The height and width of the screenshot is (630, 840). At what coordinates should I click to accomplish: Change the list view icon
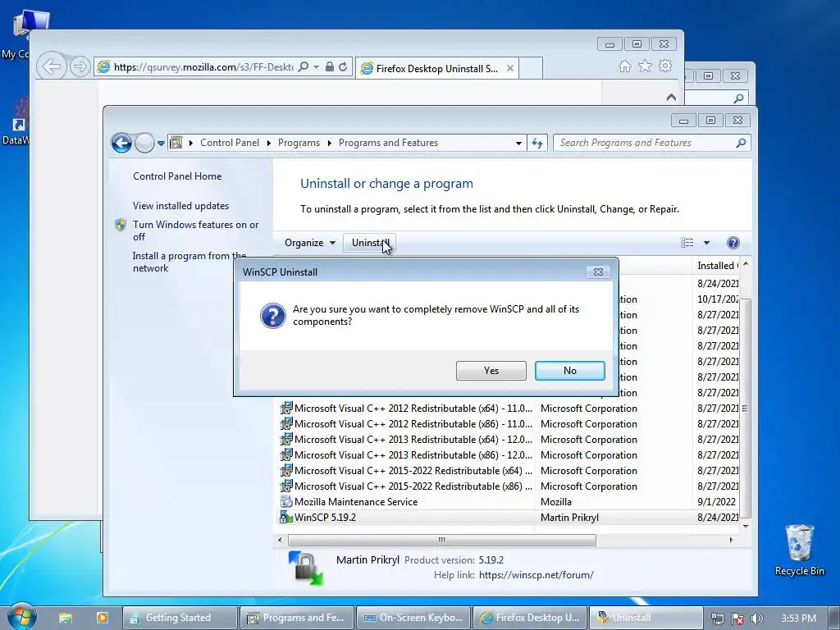click(x=687, y=243)
